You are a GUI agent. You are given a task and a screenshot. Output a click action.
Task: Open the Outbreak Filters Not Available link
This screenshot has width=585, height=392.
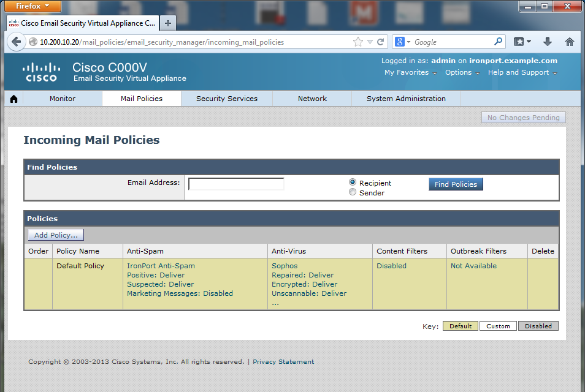click(x=473, y=266)
